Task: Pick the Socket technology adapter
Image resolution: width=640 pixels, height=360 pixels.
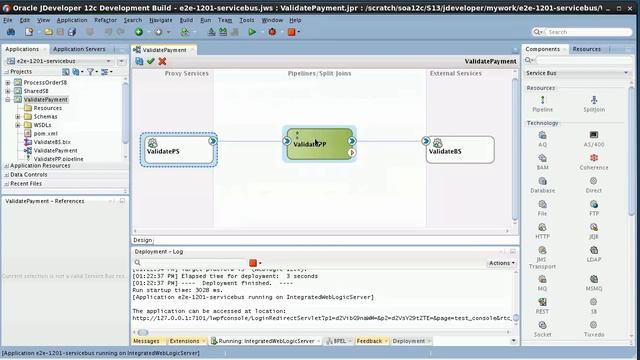Action: 542,329
